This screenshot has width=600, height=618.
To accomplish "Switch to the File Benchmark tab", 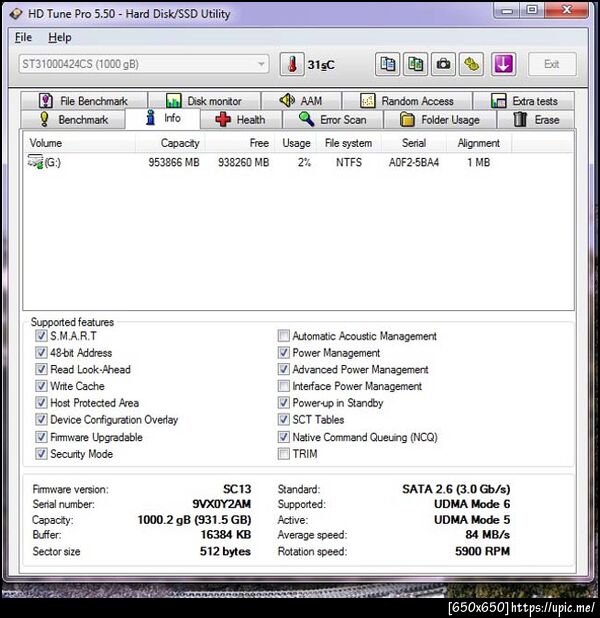I will (x=84, y=101).
